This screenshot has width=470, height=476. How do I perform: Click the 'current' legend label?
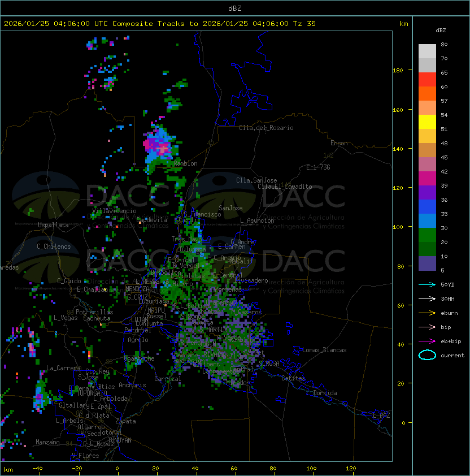452,356
